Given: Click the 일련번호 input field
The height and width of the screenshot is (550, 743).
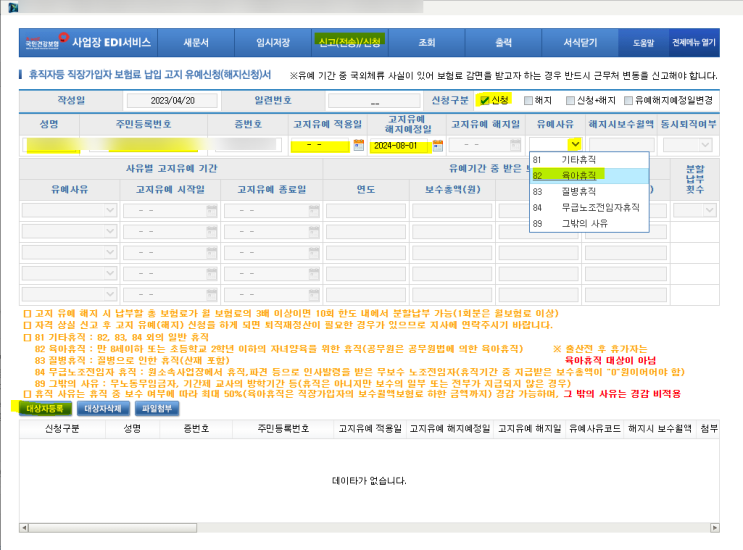Looking at the screenshot, I should click(374, 100).
